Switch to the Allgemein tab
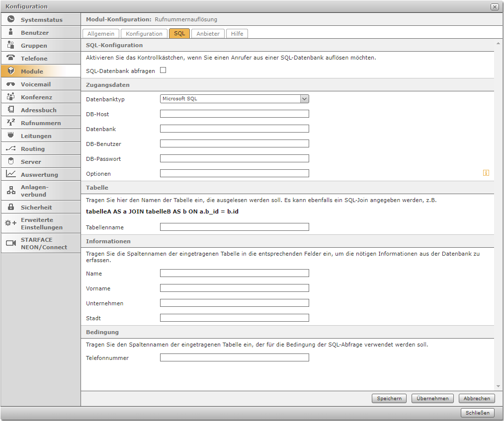The height and width of the screenshot is (421, 504). [101, 34]
